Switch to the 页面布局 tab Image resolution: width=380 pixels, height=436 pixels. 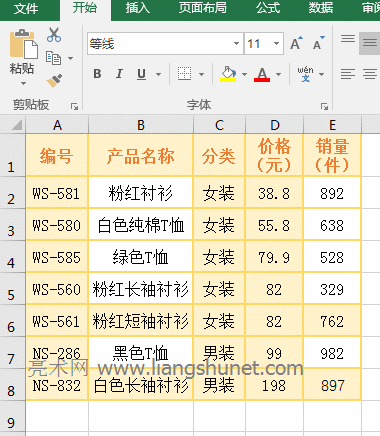(202, 8)
